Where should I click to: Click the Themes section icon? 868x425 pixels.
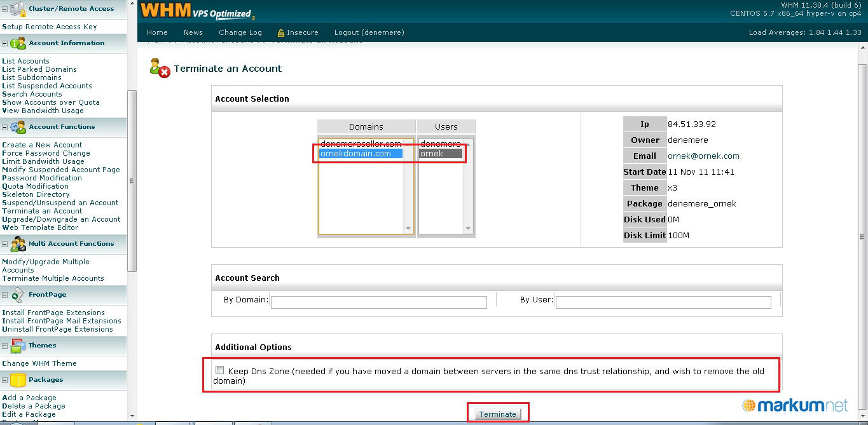[18, 346]
